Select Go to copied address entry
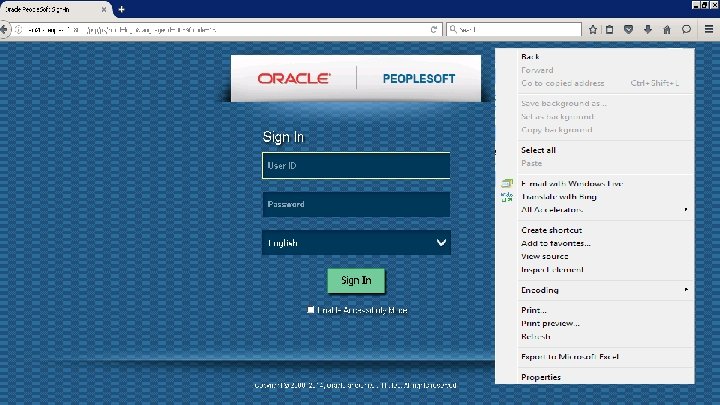The image size is (720, 405). (562, 83)
